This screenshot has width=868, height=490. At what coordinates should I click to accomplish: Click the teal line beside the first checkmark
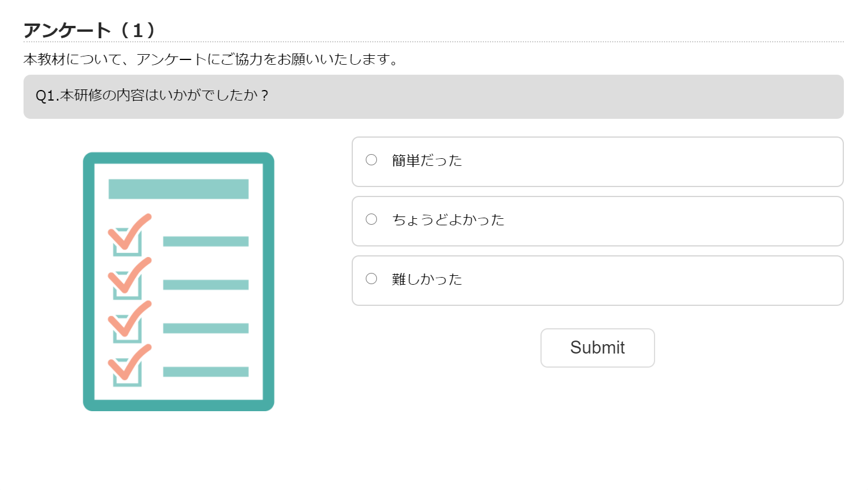point(205,241)
